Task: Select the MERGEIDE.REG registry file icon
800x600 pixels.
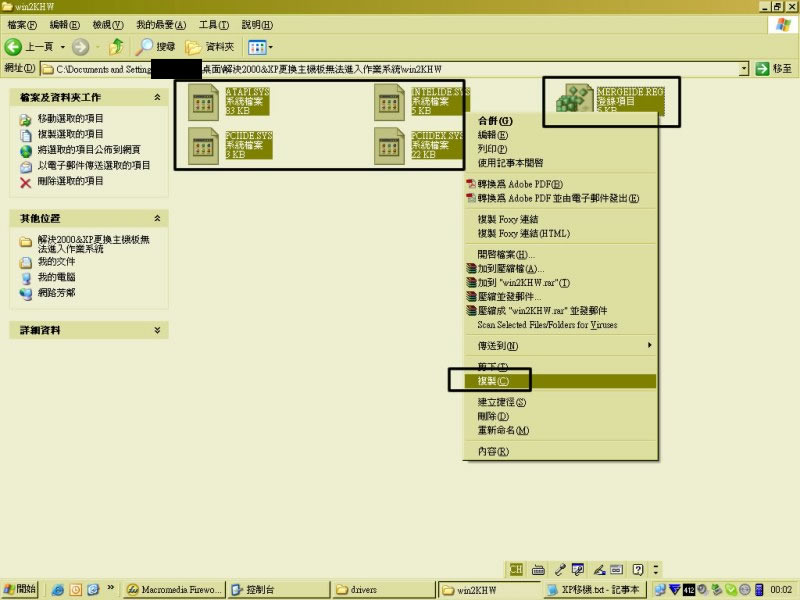Action: [574, 98]
